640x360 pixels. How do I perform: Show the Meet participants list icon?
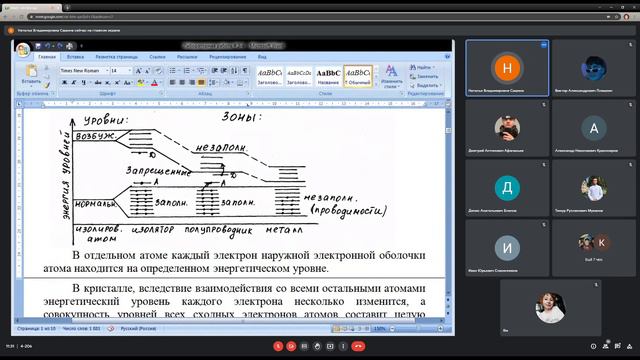click(606, 346)
